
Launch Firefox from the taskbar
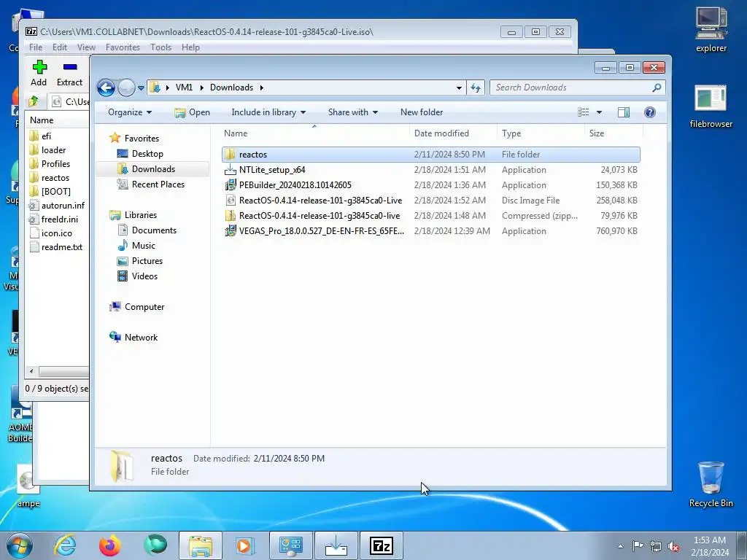point(110,545)
